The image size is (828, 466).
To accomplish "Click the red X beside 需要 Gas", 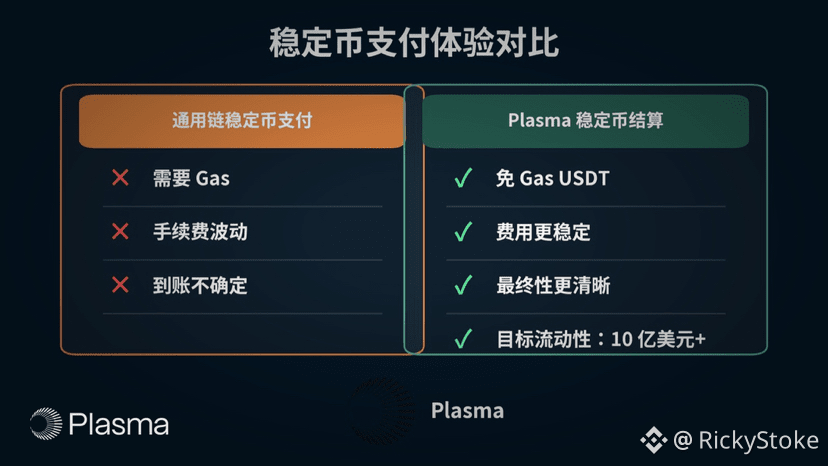I will (120, 179).
